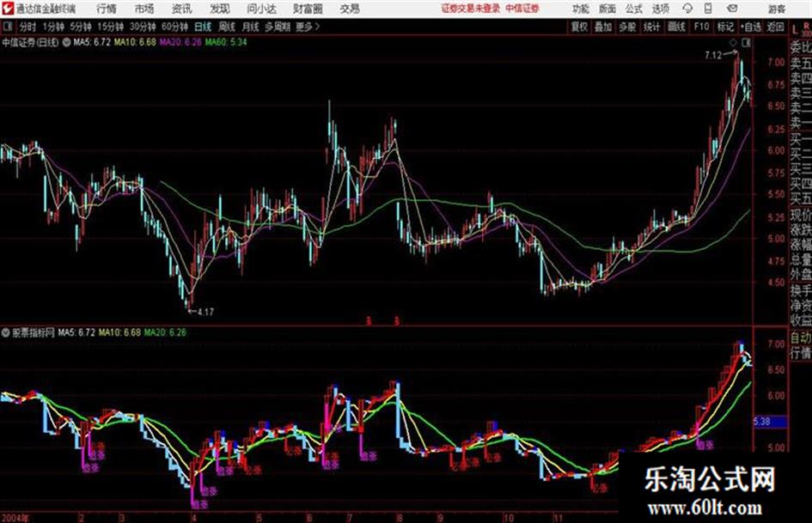Image resolution: width=812 pixels, height=523 pixels.
Task: Click the 4.17 low price marker
Action: pyautogui.click(x=205, y=312)
